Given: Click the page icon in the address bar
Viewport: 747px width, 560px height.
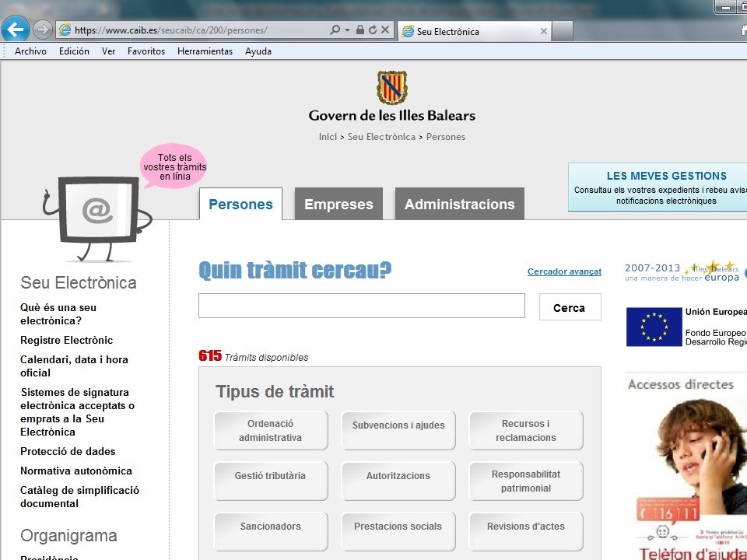Looking at the screenshot, I should 65,30.
